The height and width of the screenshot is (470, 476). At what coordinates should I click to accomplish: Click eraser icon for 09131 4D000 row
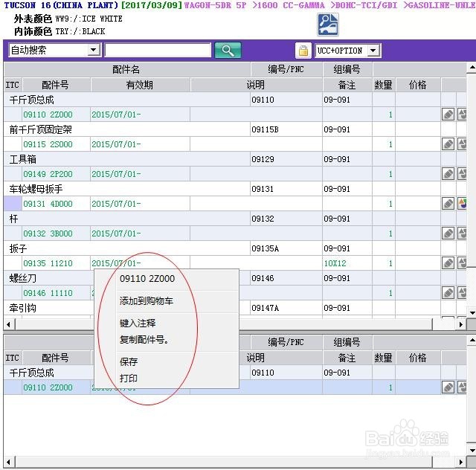[x=448, y=204]
